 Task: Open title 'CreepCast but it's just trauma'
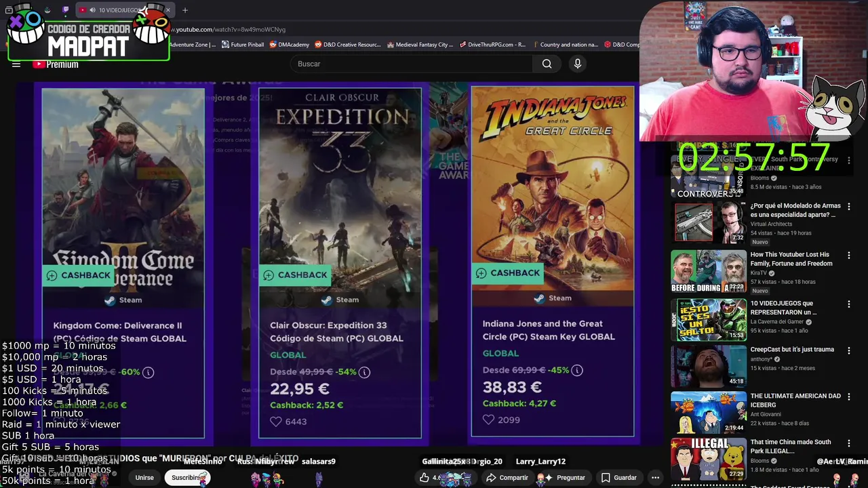pyautogui.click(x=792, y=350)
